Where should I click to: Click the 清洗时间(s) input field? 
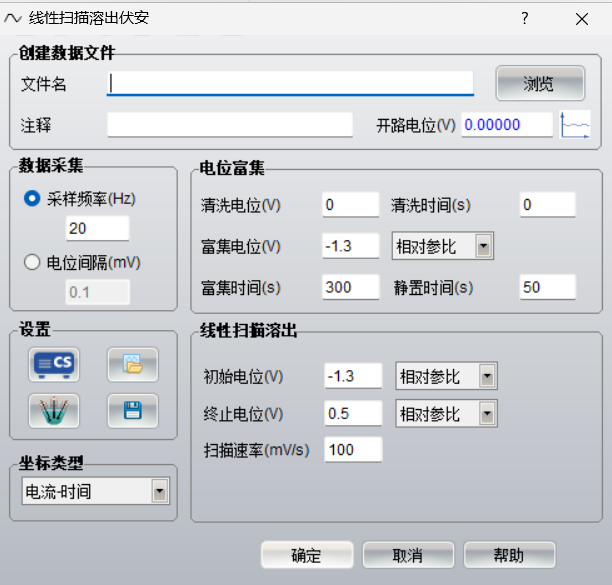pyautogui.click(x=547, y=204)
